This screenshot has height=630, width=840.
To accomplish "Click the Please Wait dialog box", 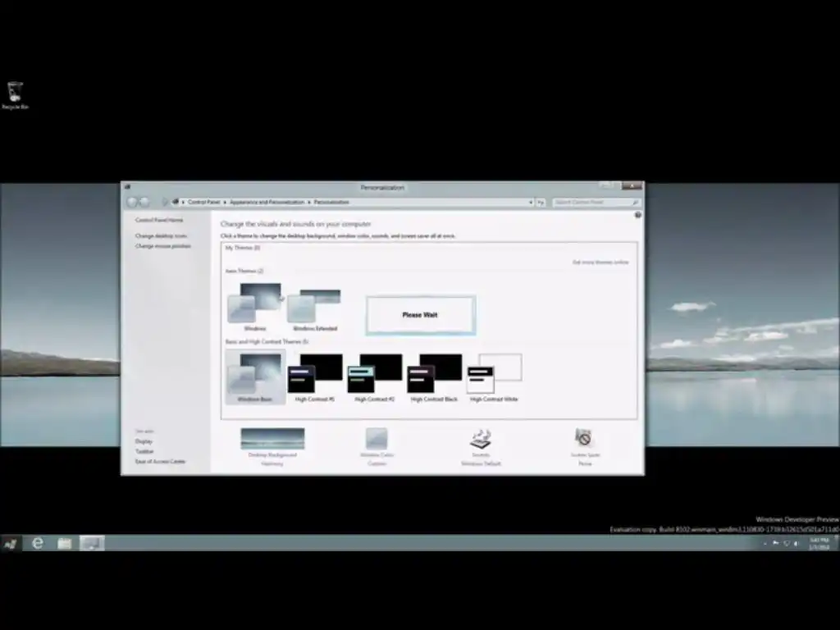I will 421,315.
